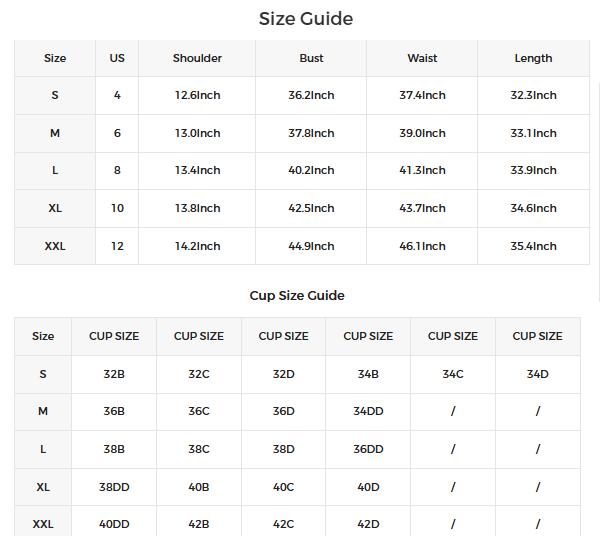
Task: Select the Bust column header
Action: 311,58
